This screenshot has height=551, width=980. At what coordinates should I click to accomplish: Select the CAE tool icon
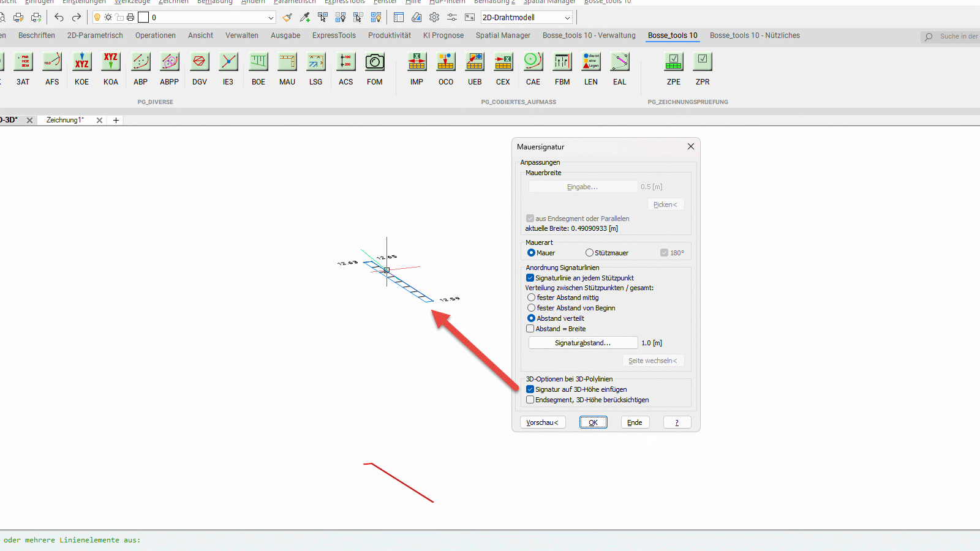pos(533,62)
